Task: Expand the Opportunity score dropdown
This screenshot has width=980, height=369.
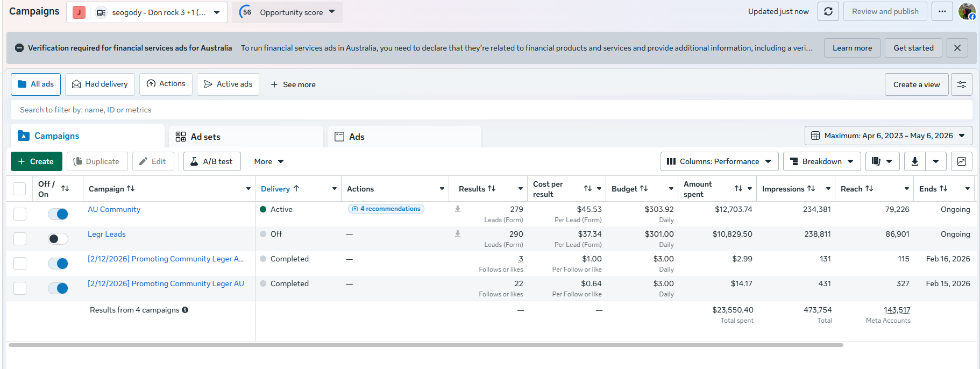Action: tap(332, 11)
